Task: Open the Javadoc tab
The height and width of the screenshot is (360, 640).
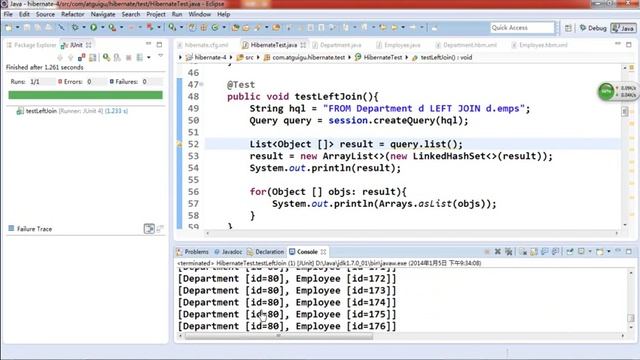Action: pos(228,252)
